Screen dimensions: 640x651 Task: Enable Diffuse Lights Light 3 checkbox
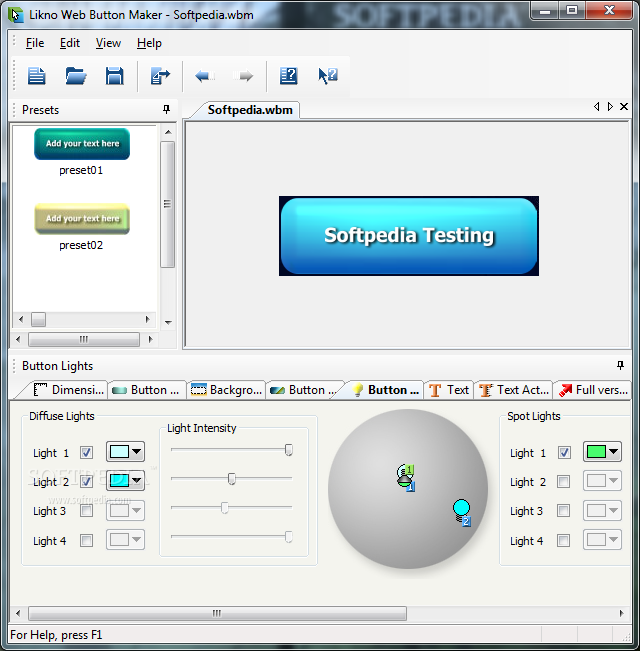point(86,510)
